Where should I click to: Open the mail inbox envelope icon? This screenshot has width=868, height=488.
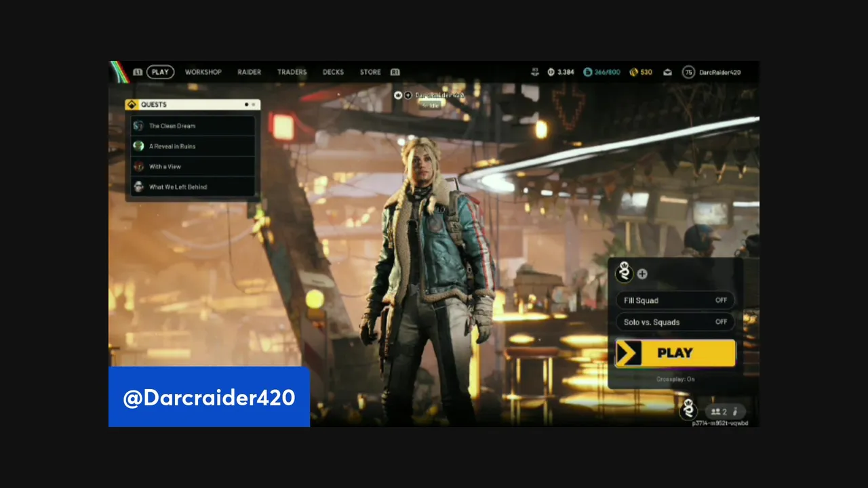tap(667, 72)
